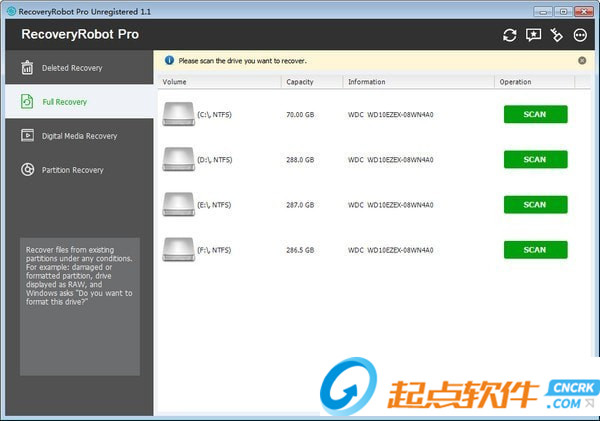Viewport: 600px width, 421px height.
Task: Click the C: drive icon
Action: pos(179,114)
